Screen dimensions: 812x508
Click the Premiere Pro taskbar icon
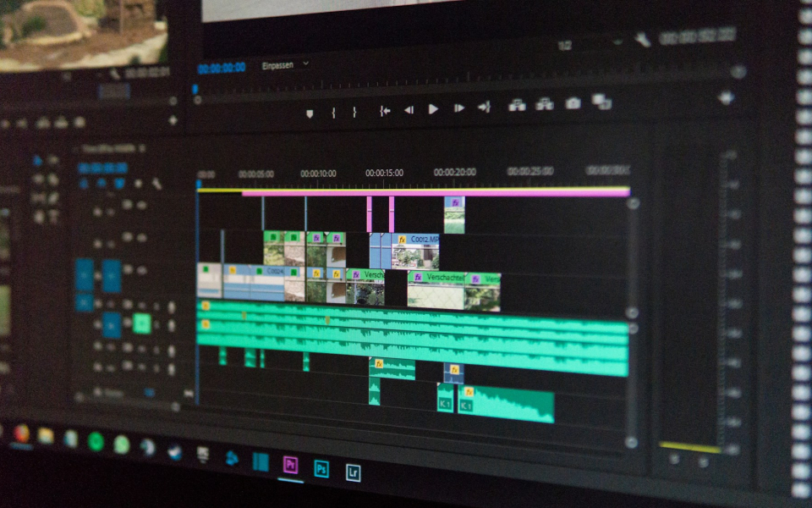point(290,465)
